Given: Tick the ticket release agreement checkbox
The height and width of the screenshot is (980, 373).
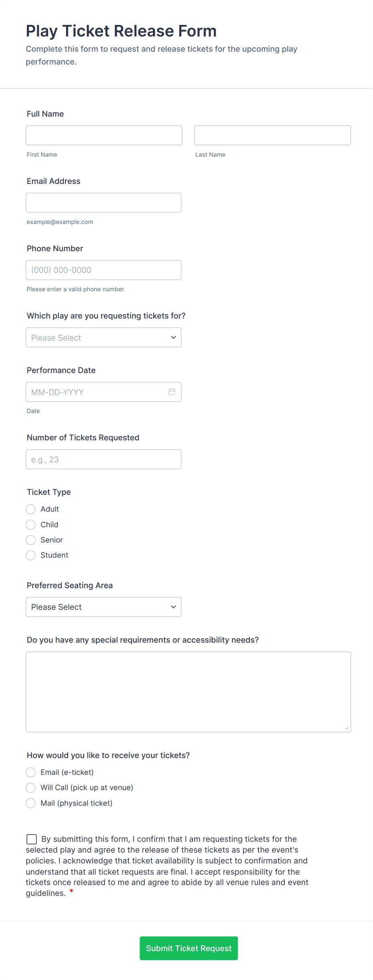Looking at the screenshot, I should (x=32, y=839).
